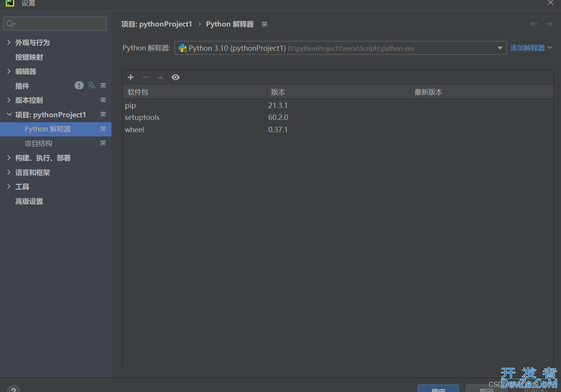Open the 项目结构 settings page
Viewport: 561px width, 392px height.
click(38, 143)
